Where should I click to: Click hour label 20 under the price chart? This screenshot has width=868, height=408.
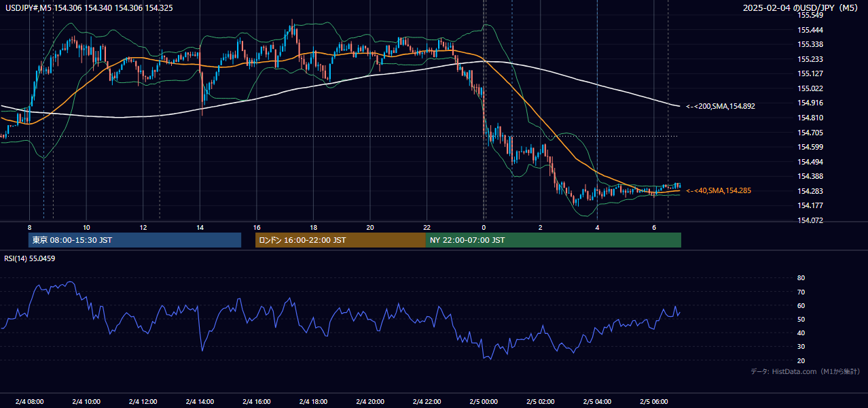[369, 227]
